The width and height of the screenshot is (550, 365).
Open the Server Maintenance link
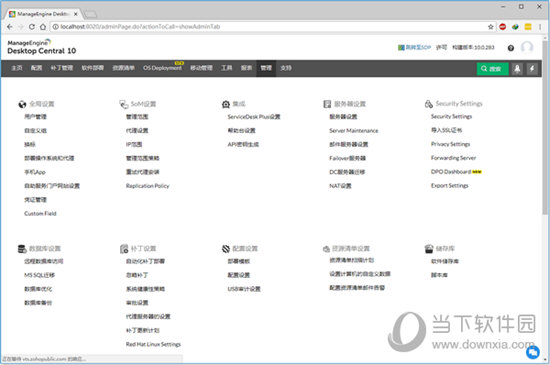coord(354,131)
